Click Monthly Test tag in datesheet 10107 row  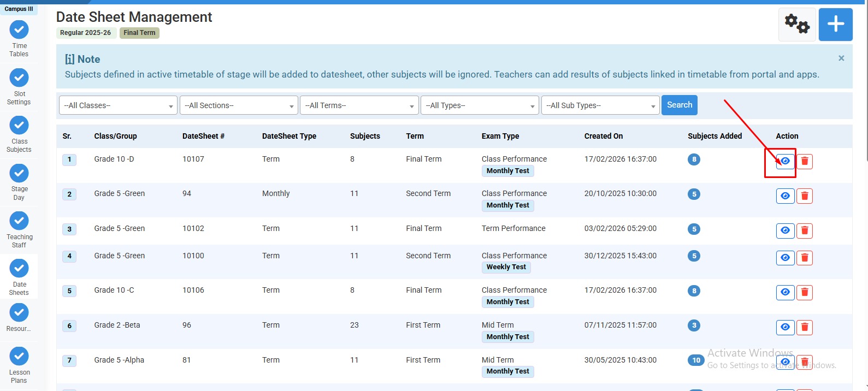coord(508,171)
